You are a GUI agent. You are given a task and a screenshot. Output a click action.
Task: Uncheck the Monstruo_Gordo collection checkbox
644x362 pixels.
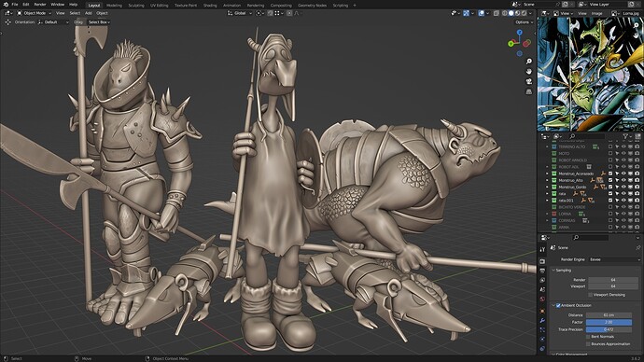coord(610,187)
